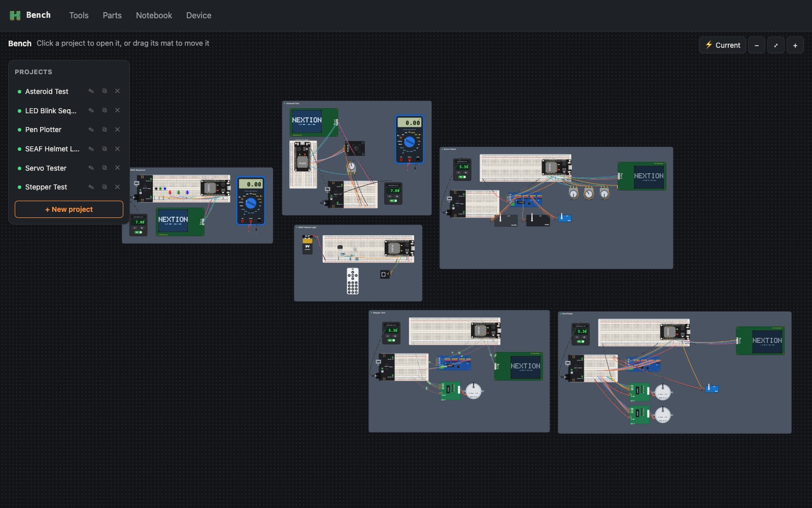Click the fit-to-view expand icon
This screenshot has height=508, width=812.
tap(776, 45)
